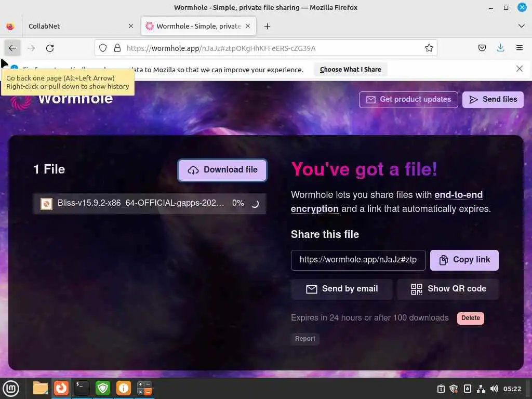The width and height of the screenshot is (532, 399).
Task: Open the Save to Pocket icon
Action: (x=482, y=48)
